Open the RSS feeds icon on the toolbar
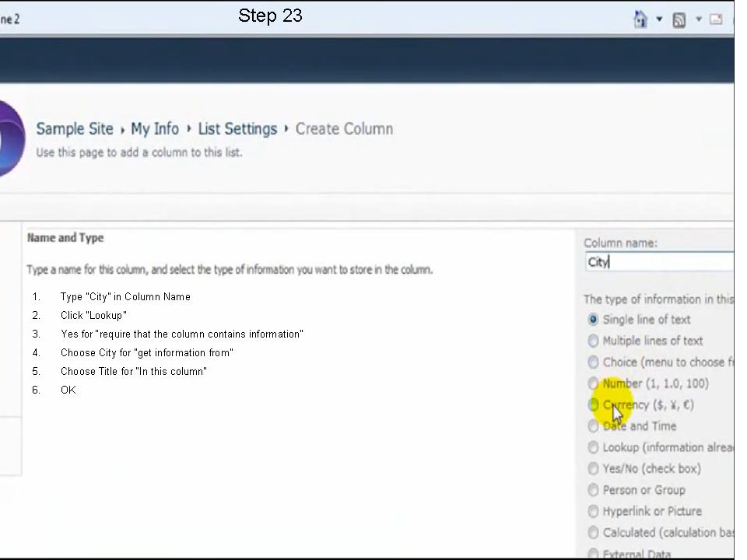 [679, 19]
